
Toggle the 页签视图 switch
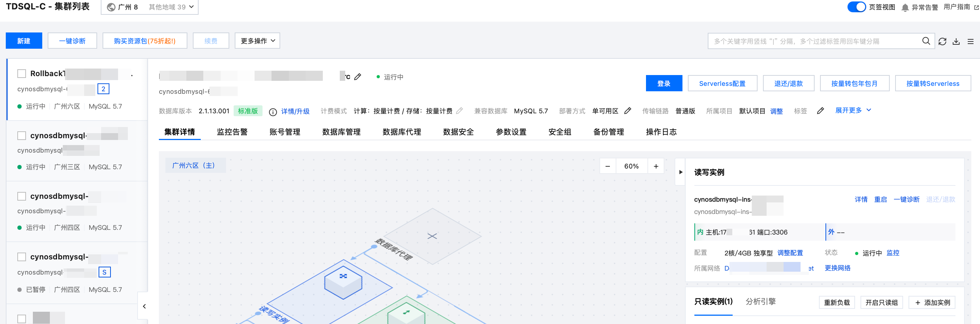click(857, 7)
